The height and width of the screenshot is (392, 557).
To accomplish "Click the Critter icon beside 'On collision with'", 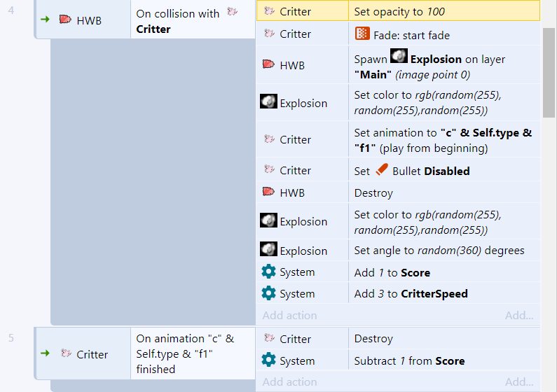I will 233,12.
